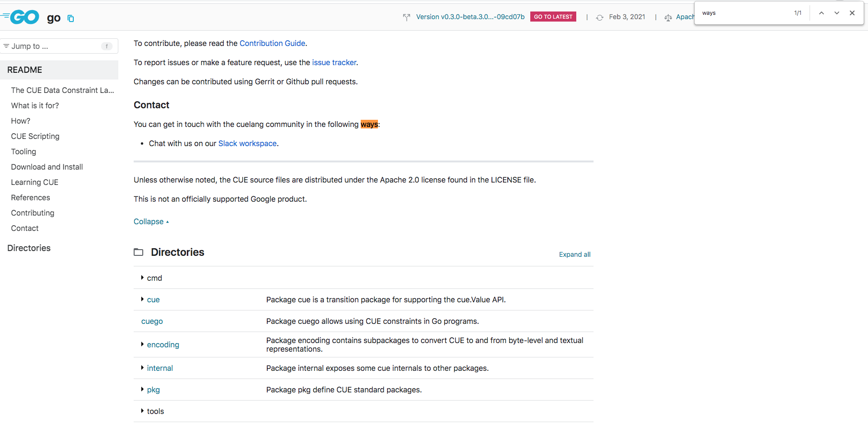Open the internal package link
Image resolution: width=868 pixels, height=425 pixels.
tap(160, 368)
